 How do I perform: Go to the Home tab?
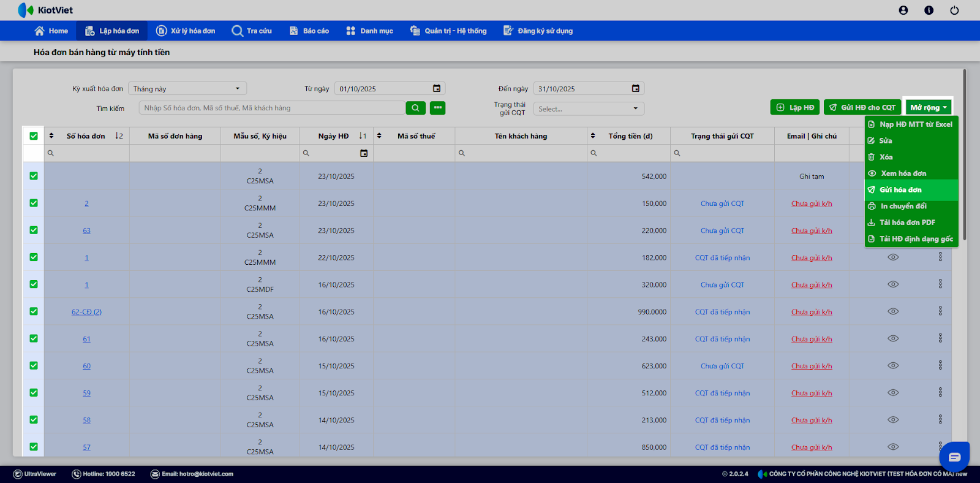coord(51,31)
